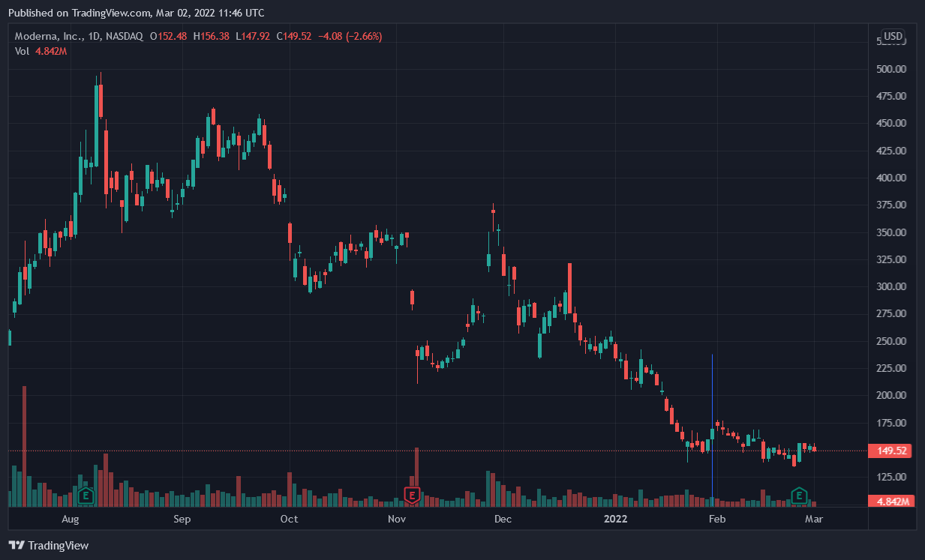This screenshot has width=925, height=560.
Task: Click the 500.00 level on price scale
Action: [893, 69]
